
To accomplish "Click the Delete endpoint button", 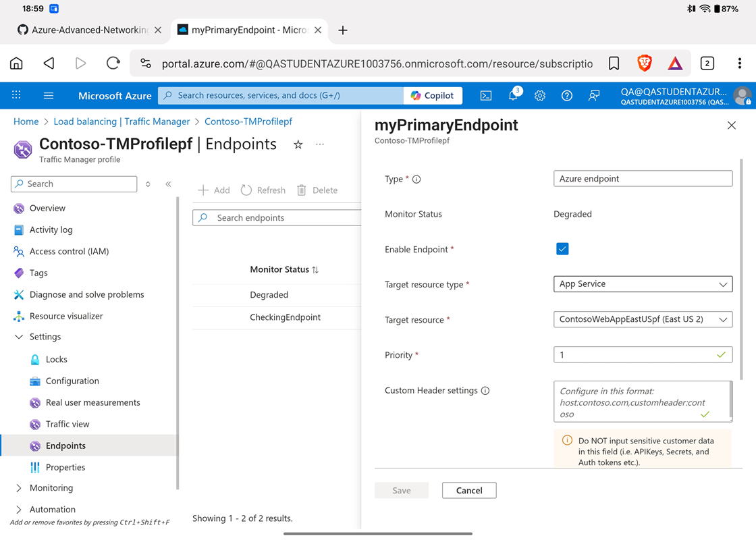I will pyautogui.click(x=317, y=190).
